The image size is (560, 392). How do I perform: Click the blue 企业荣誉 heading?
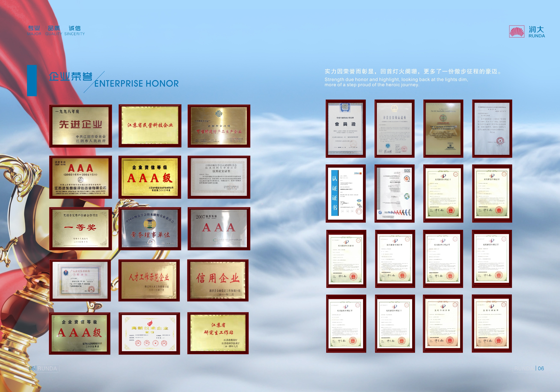point(71,77)
